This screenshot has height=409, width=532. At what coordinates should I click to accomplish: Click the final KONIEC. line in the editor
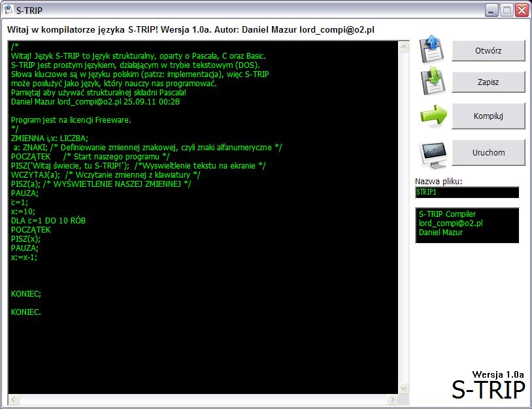point(26,312)
